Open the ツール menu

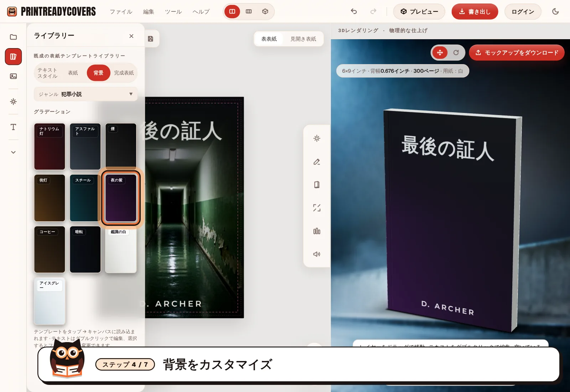pos(173,12)
